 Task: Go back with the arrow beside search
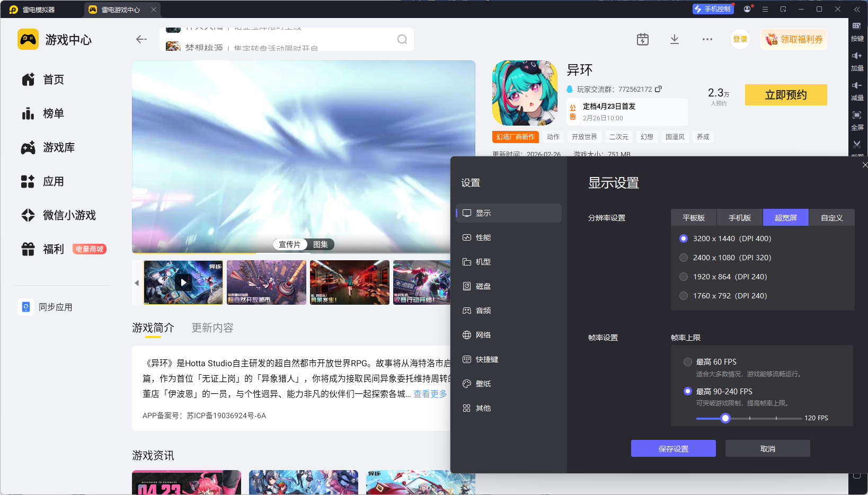pyautogui.click(x=141, y=39)
